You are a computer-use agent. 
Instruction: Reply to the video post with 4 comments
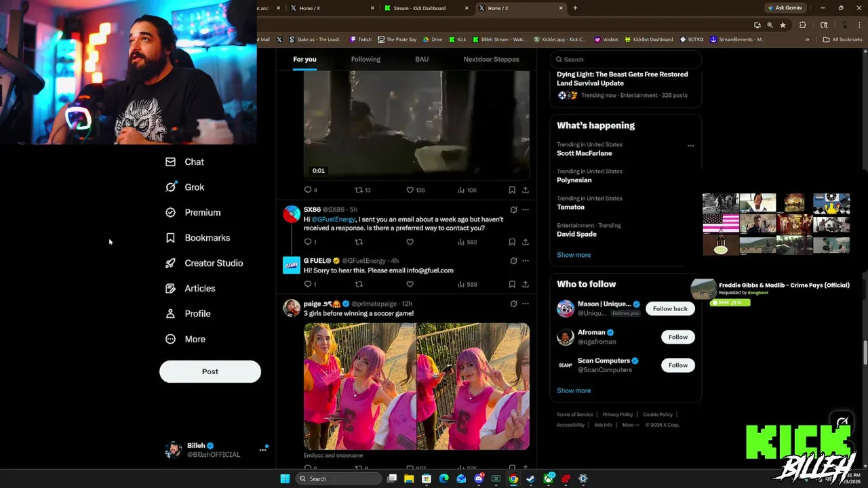(x=310, y=190)
